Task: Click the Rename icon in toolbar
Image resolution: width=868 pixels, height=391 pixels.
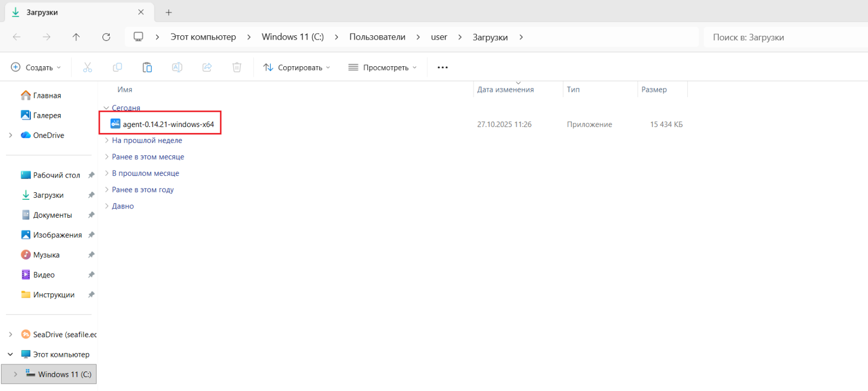Action: (x=177, y=67)
